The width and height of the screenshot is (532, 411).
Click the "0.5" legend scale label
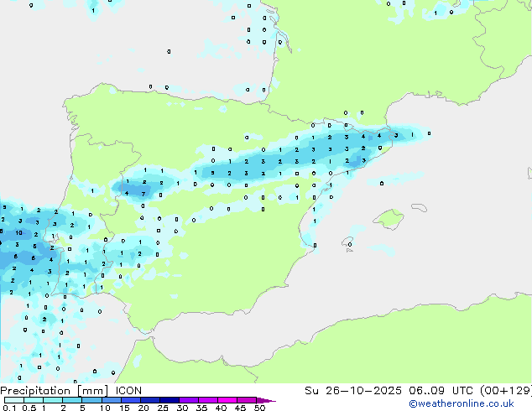(x=29, y=408)
